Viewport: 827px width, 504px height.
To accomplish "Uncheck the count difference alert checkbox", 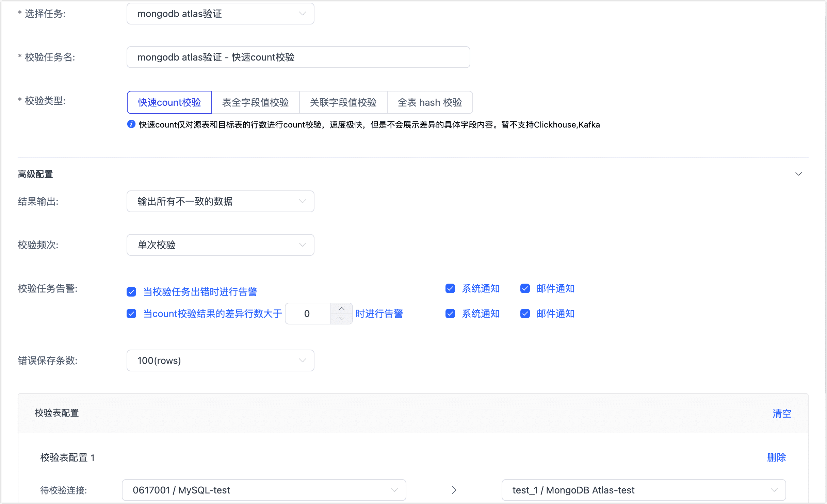I will click(x=131, y=314).
